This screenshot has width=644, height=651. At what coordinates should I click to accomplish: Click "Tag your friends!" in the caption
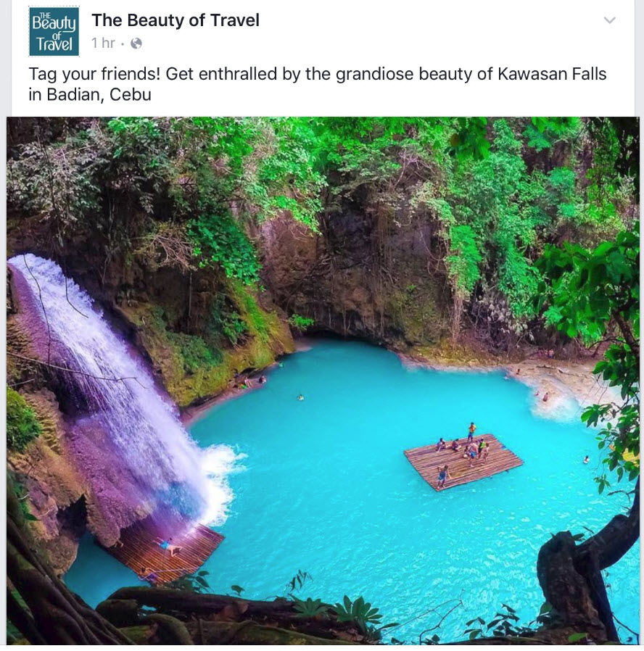coord(94,75)
